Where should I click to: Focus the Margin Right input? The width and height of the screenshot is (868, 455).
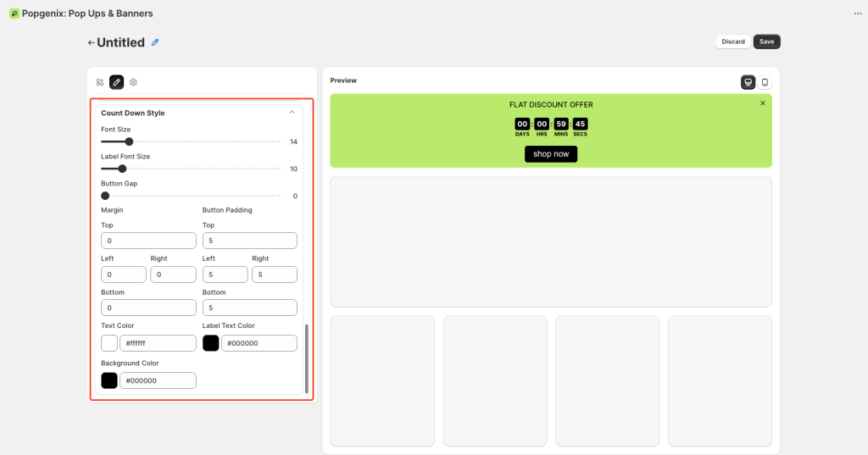coord(173,275)
